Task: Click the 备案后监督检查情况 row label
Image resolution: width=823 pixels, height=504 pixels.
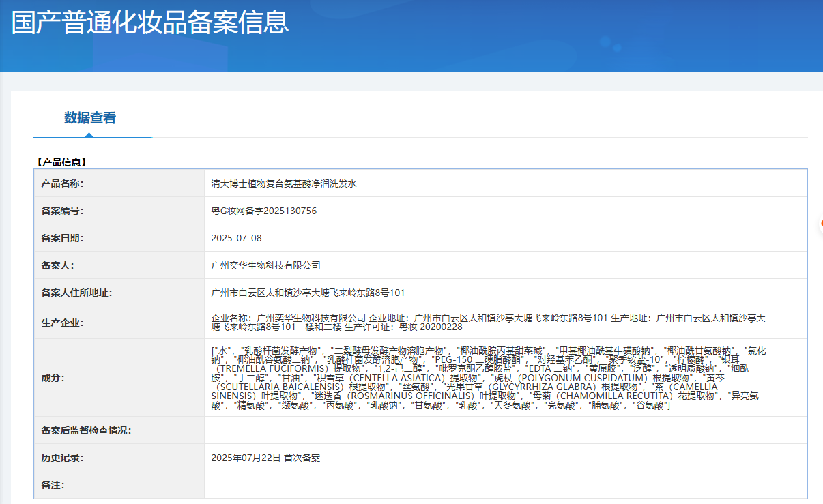Action: pyautogui.click(x=86, y=430)
